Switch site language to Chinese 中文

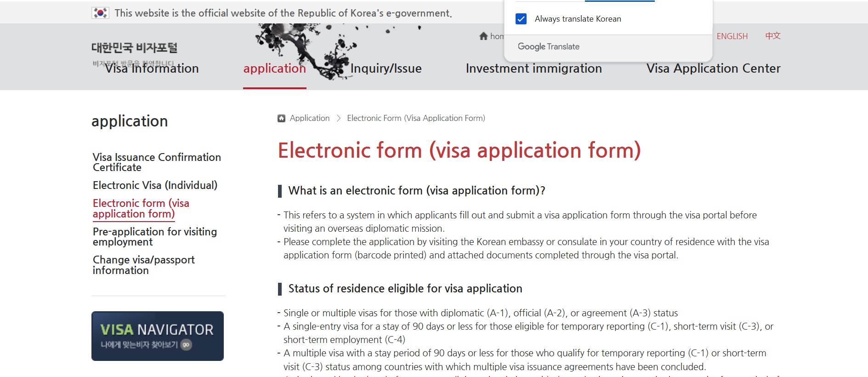pos(773,36)
